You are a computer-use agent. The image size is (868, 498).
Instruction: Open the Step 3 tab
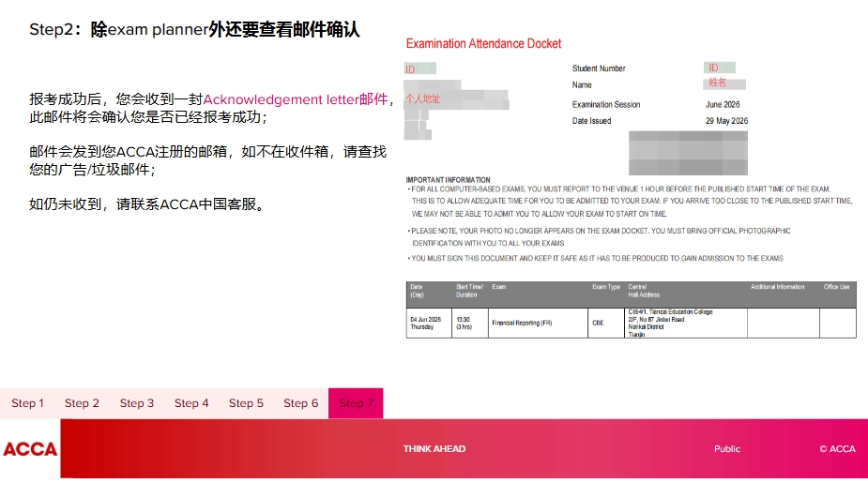tap(137, 403)
